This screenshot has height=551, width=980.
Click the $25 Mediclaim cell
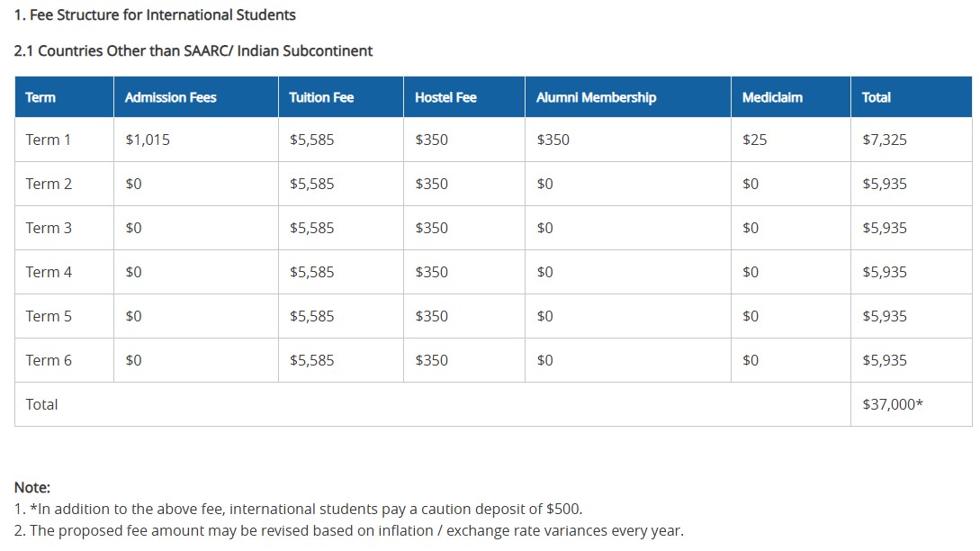pyautogui.click(x=754, y=140)
